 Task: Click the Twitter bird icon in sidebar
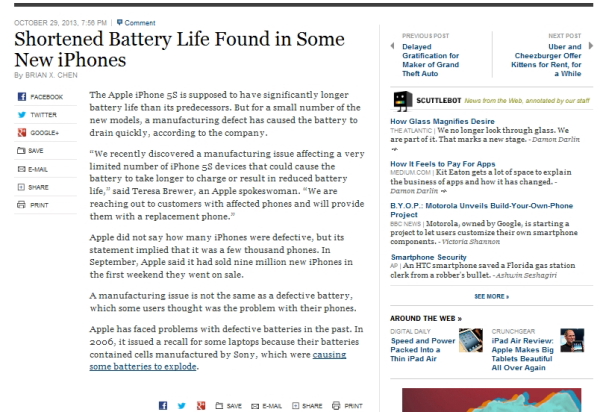(x=21, y=115)
